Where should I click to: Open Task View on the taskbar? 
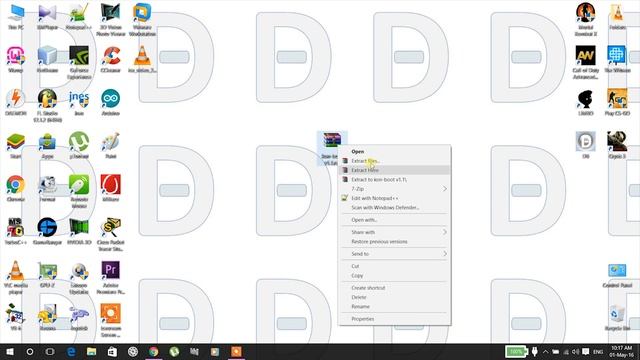[x=50, y=351]
